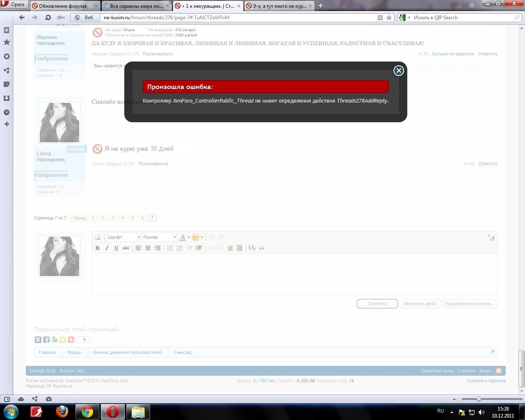Open the Opera sidebar downloads panel

click(x=7, y=98)
